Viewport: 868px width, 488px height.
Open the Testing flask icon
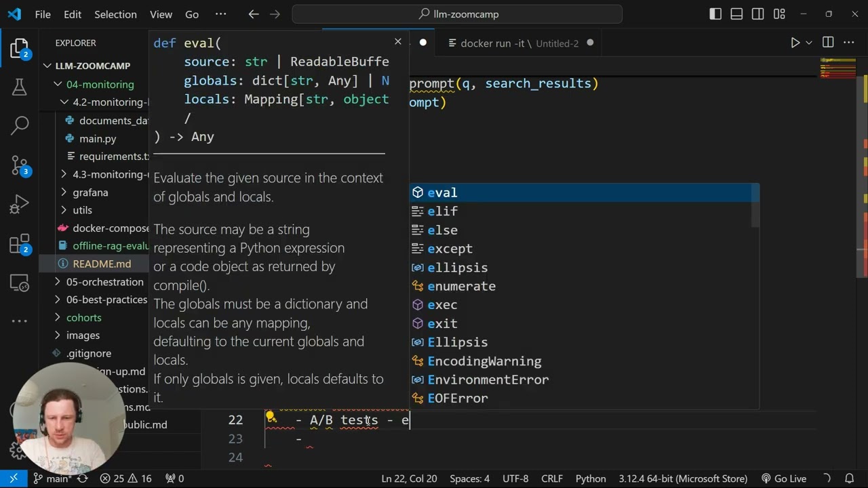click(x=19, y=87)
